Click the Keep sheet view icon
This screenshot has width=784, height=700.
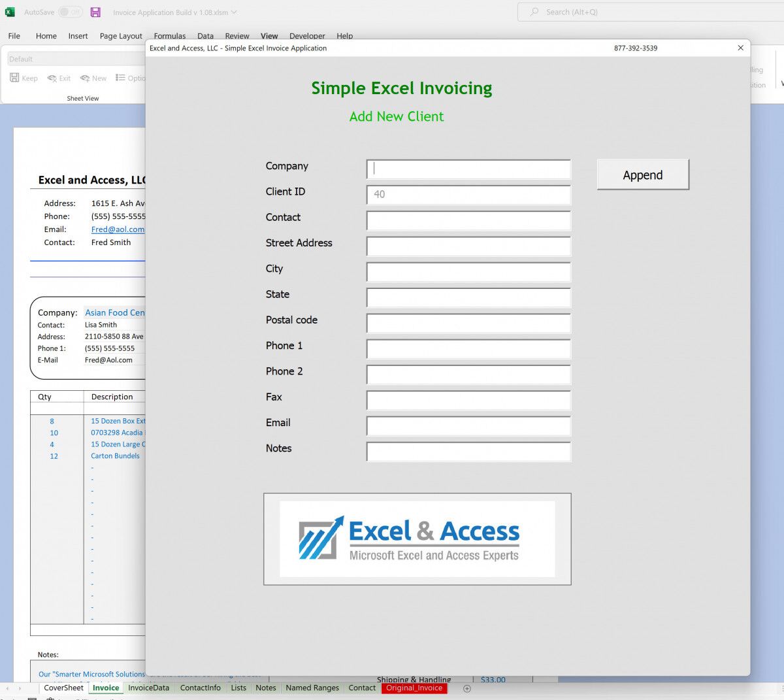point(14,78)
